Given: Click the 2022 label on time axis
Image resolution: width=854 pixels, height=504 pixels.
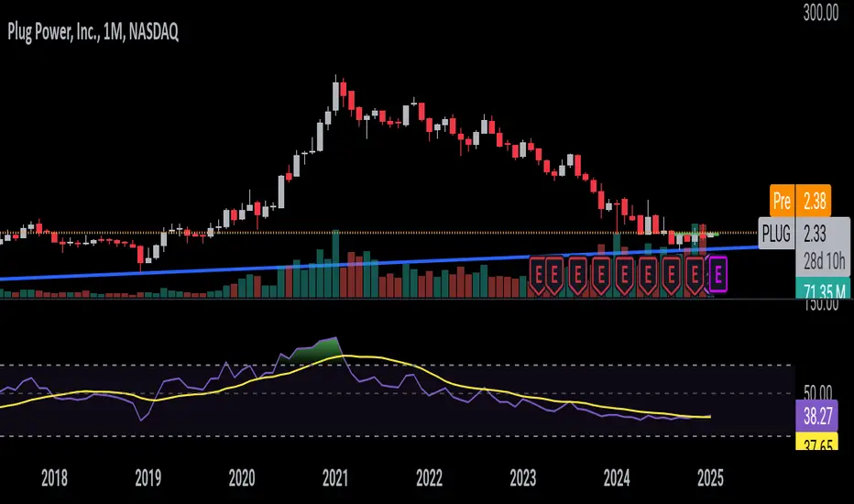Looking at the screenshot, I should [429, 478].
